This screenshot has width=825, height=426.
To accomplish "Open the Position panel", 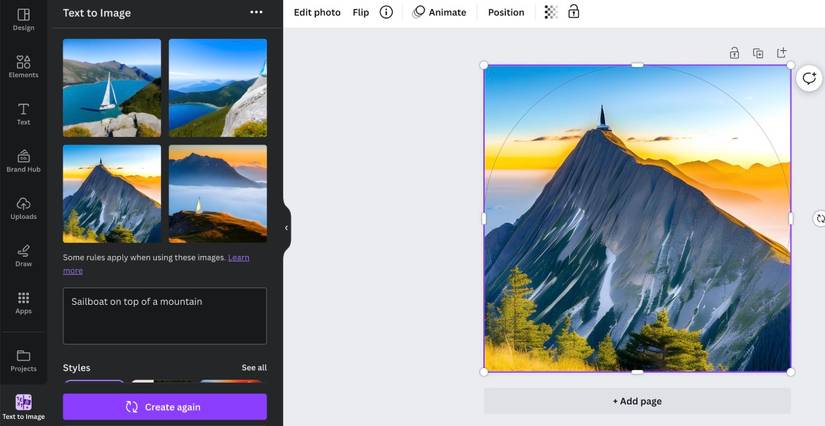I will coord(506,12).
